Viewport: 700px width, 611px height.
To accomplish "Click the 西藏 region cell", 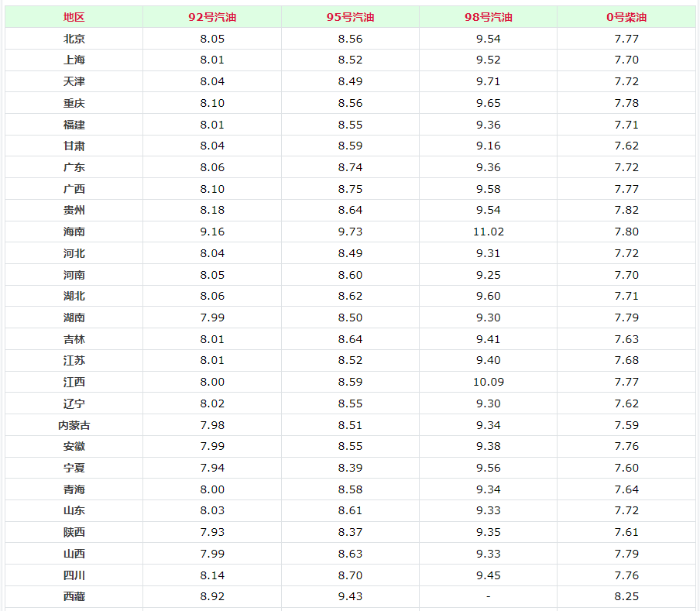I will pos(74,596).
